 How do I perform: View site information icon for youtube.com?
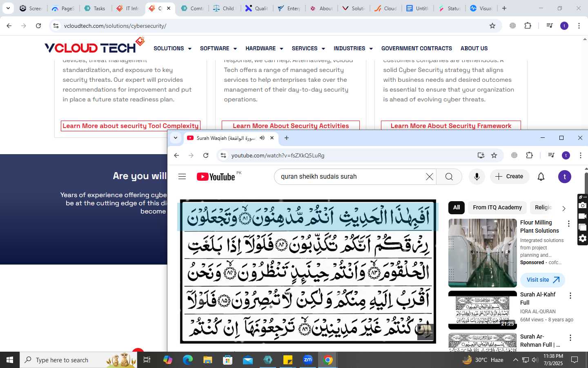tap(223, 155)
